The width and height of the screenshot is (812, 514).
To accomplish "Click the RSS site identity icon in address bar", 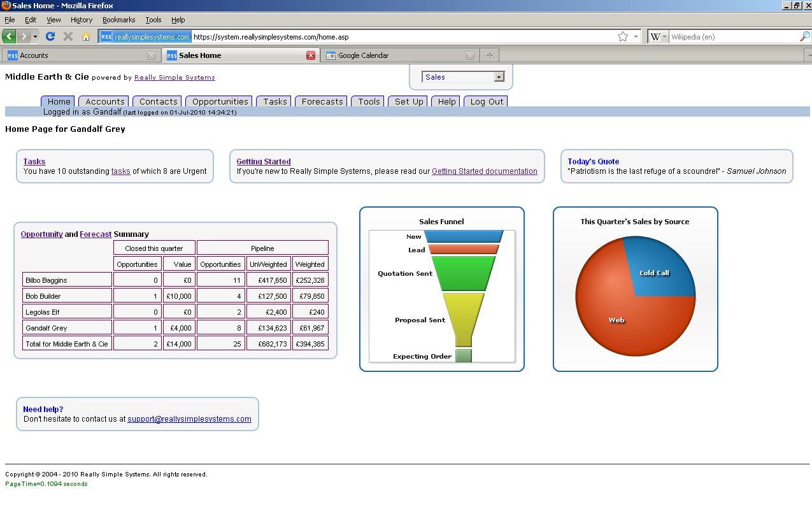I will 145,36.
